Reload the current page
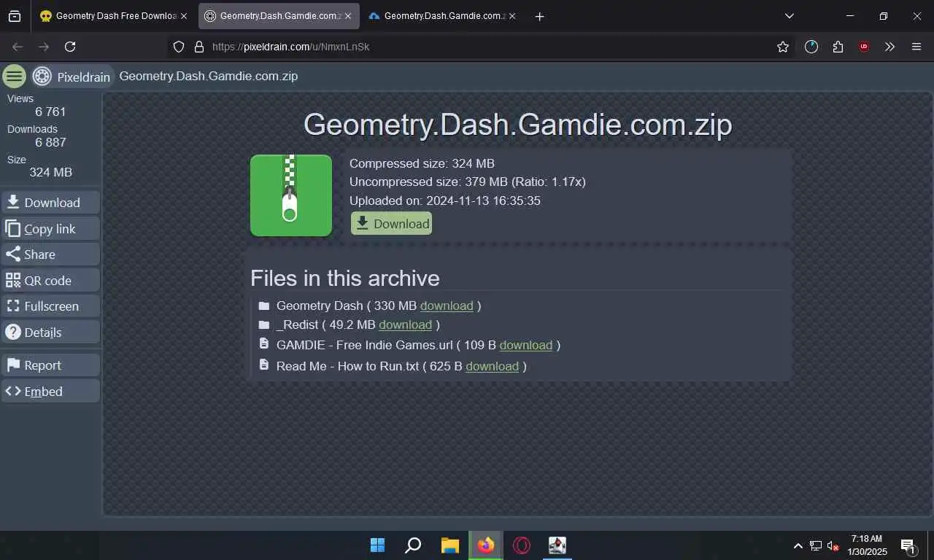The image size is (934, 560). 70,47
